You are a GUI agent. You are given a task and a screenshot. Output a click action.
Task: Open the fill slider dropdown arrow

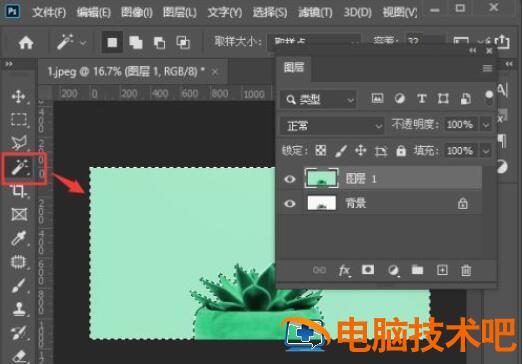pyautogui.click(x=486, y=151)
